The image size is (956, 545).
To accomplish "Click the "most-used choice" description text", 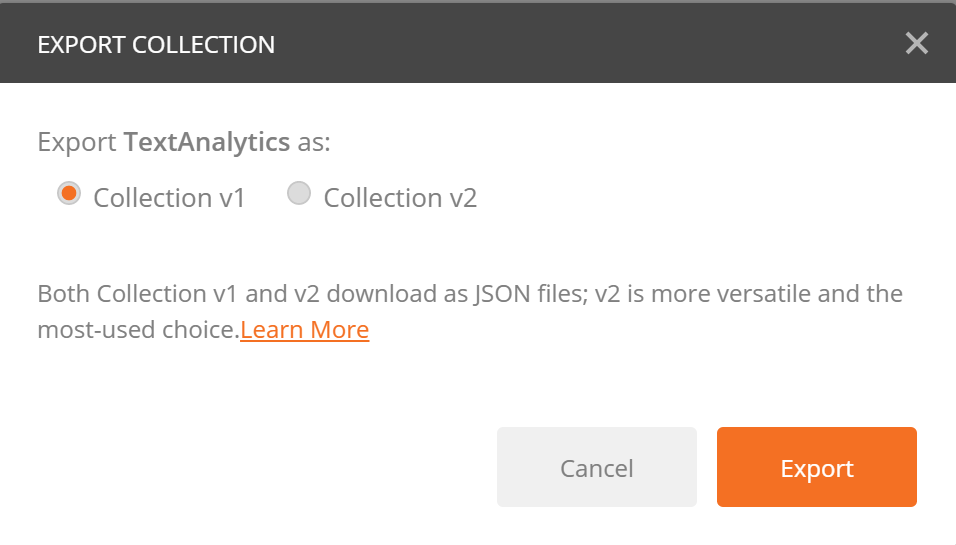I will [137, 330].
